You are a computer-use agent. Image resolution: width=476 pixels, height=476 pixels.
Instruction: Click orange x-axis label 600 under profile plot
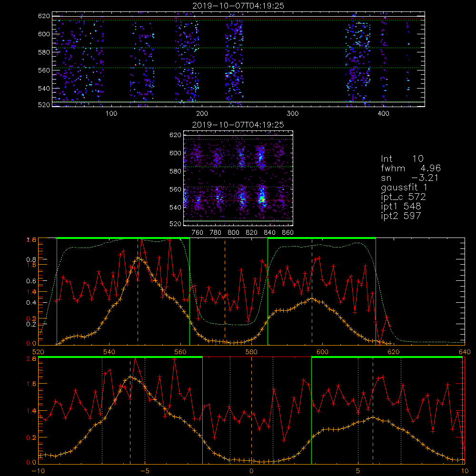tap(322, 352)
